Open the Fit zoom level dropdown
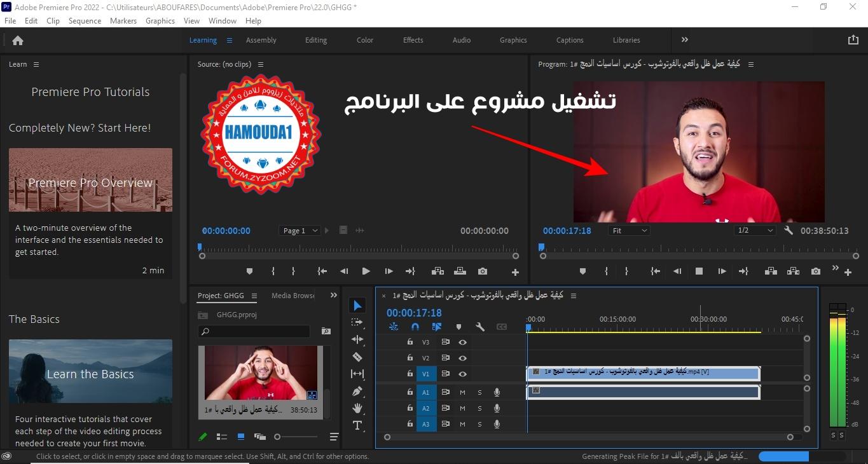The image size is (868, 464). tap(630, 231)
